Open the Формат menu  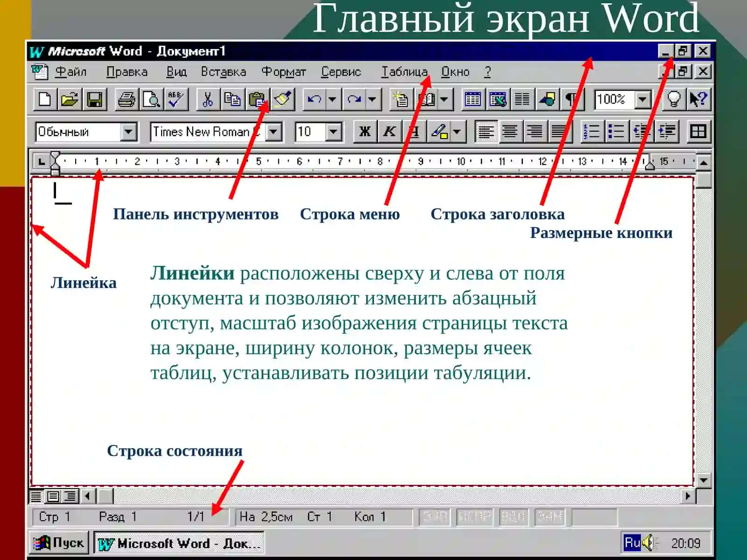click(x=283, y=72)
